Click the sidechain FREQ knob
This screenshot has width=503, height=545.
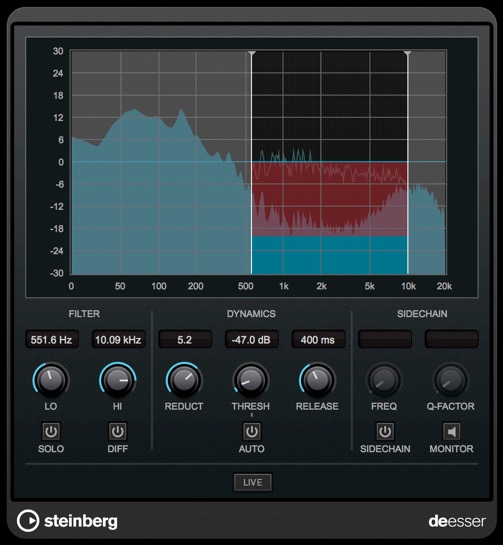[384, 380]
